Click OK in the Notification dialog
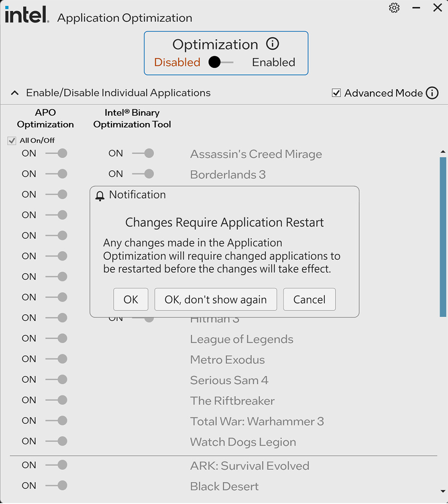 pyautogui.click(x=131, y=300)
